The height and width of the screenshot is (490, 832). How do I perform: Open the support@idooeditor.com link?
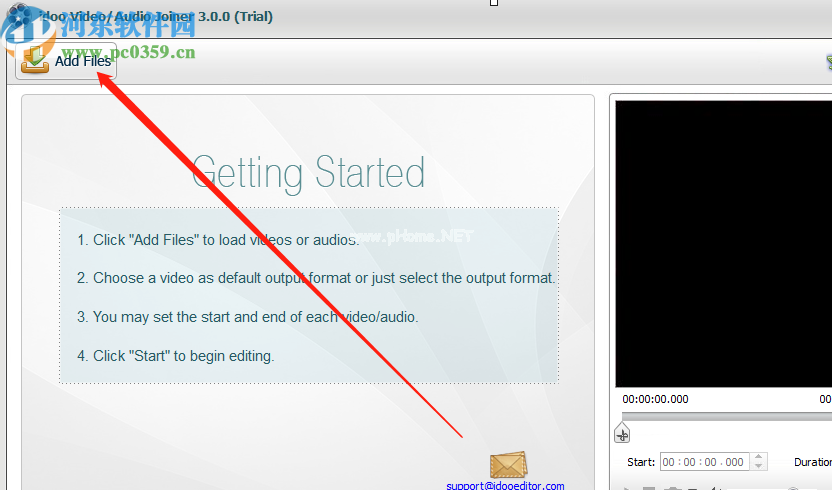coord(505,485)
